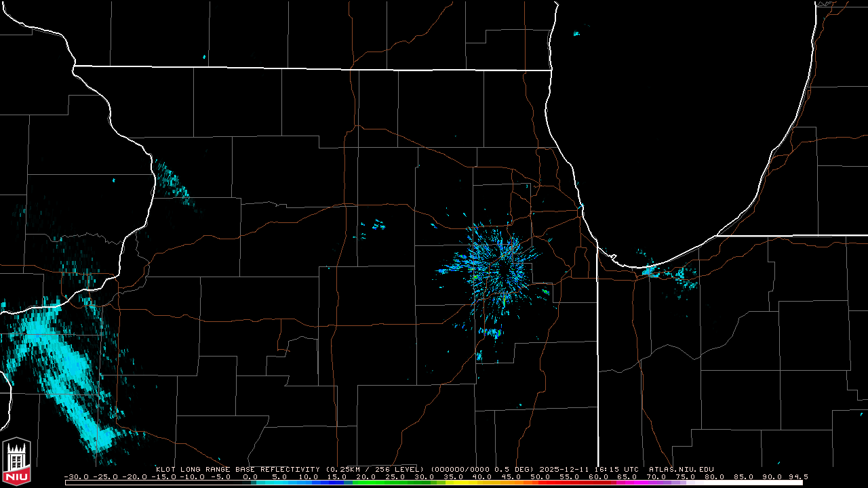This screenshot has width=868, height=488.
Task: Click the KLOT Long Range Base Reflectivity title
Action: click(237, 469)
